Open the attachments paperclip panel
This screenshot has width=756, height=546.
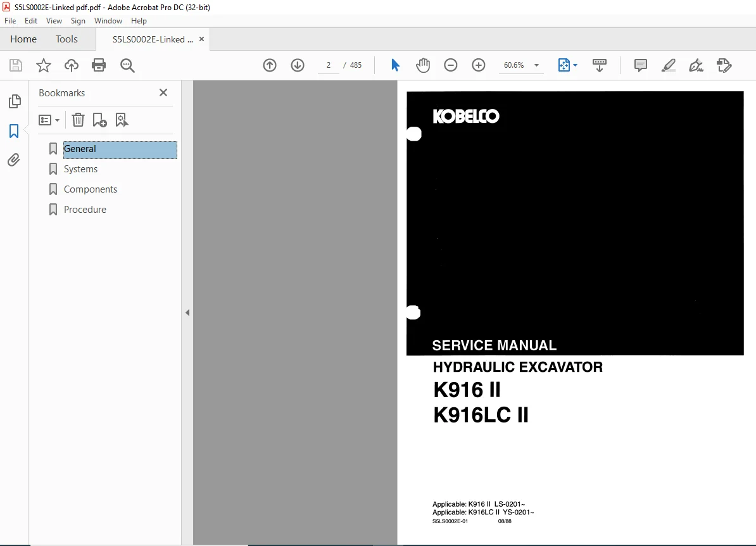point(14,160)
